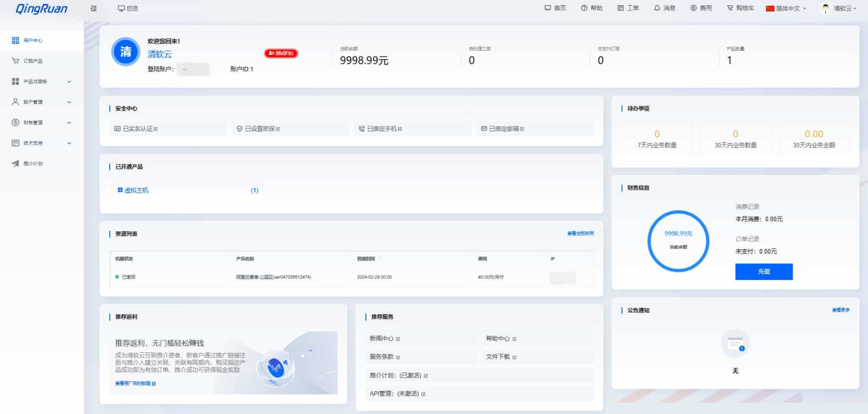Click the 清软云 account name link
868x414 pixels.
tap(159, 54)
